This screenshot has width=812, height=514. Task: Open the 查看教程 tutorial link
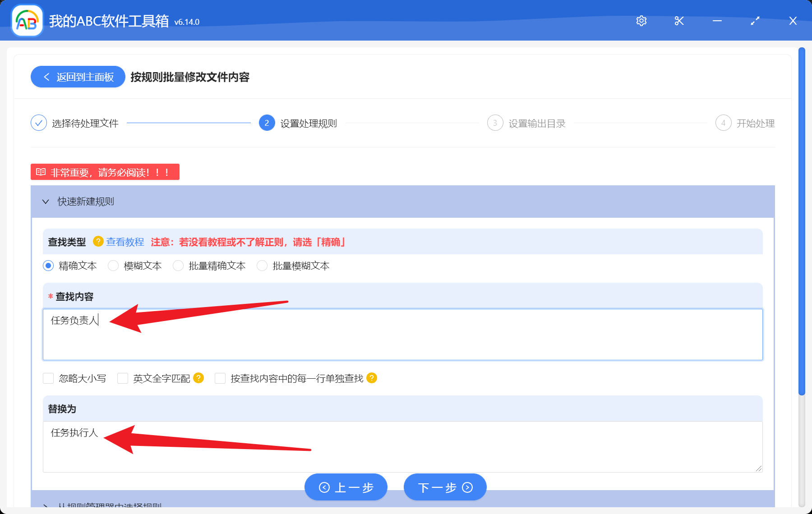[x=125, y=242]
